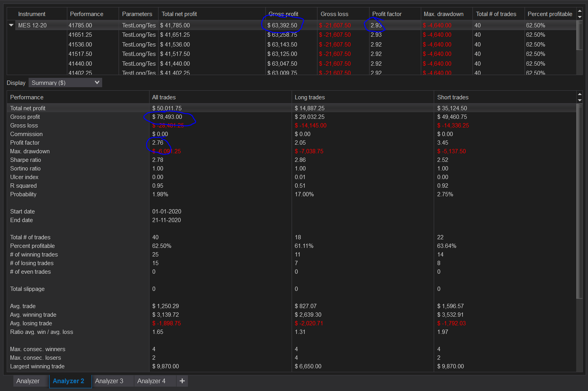Click the Sortino ratio row label

coord(25,169)
